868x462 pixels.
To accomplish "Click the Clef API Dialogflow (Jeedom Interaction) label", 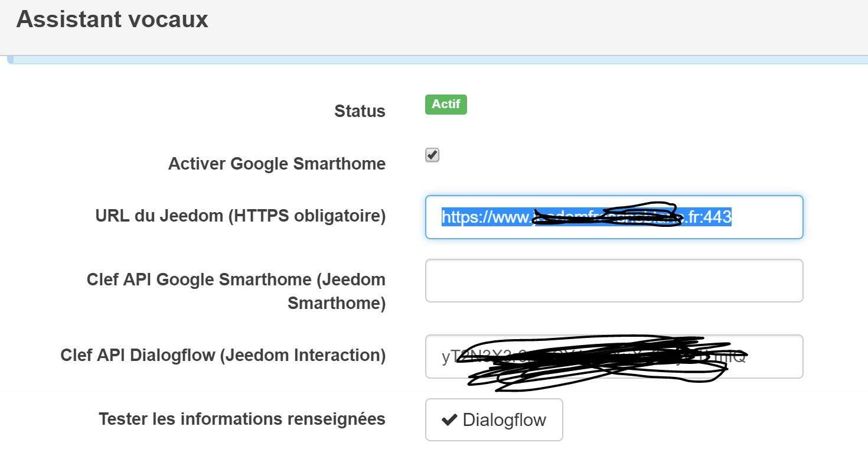I will click(x=223, y=356).
